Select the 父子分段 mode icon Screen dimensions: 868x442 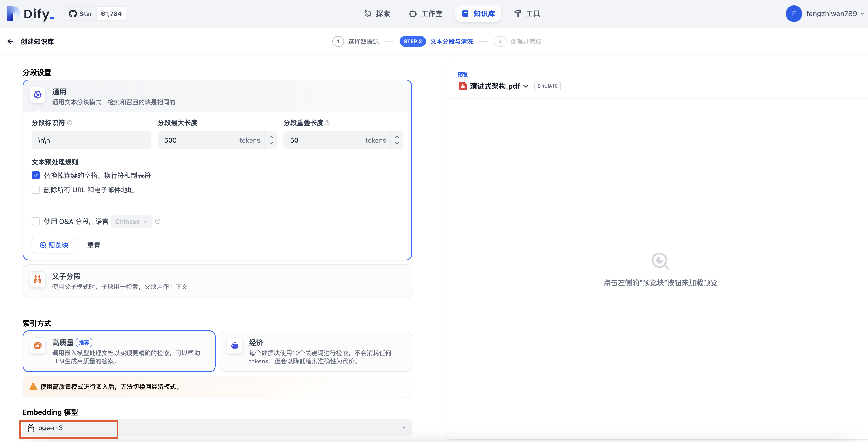[38, 279]
